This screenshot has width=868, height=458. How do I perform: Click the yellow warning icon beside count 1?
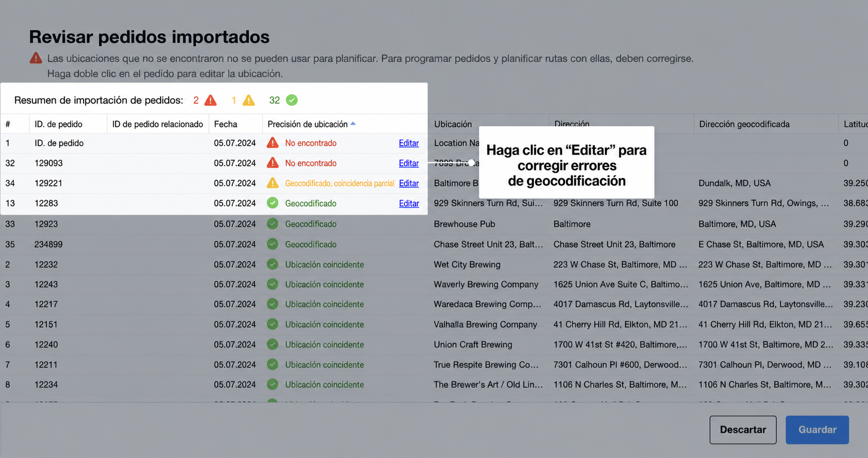pos(248,100)
